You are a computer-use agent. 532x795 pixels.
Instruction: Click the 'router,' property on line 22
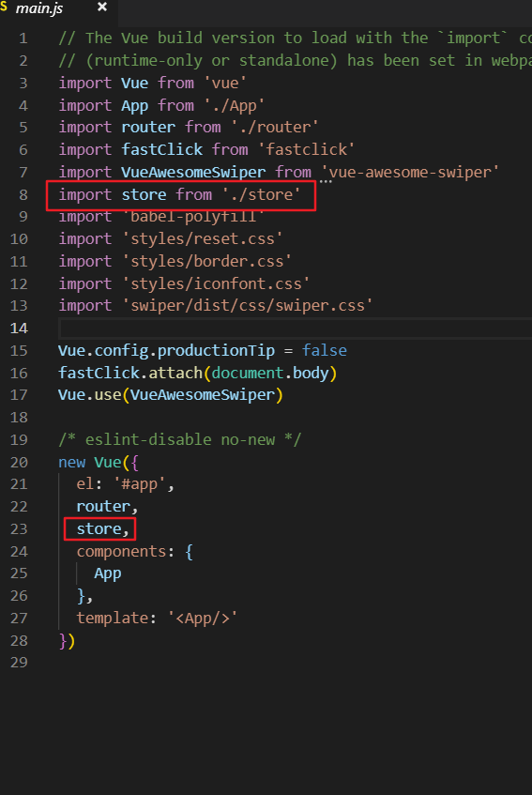[x=107, y=507]
